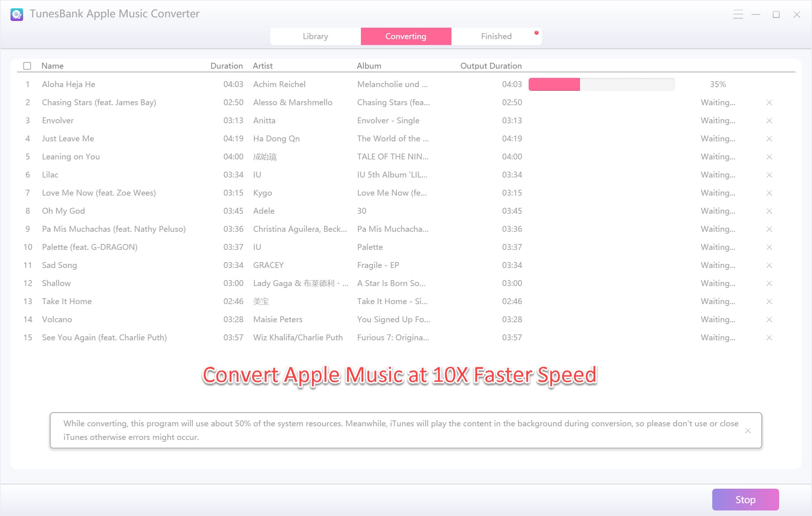
Task: Open the hamburger menu icon
Action: (738, 14)
